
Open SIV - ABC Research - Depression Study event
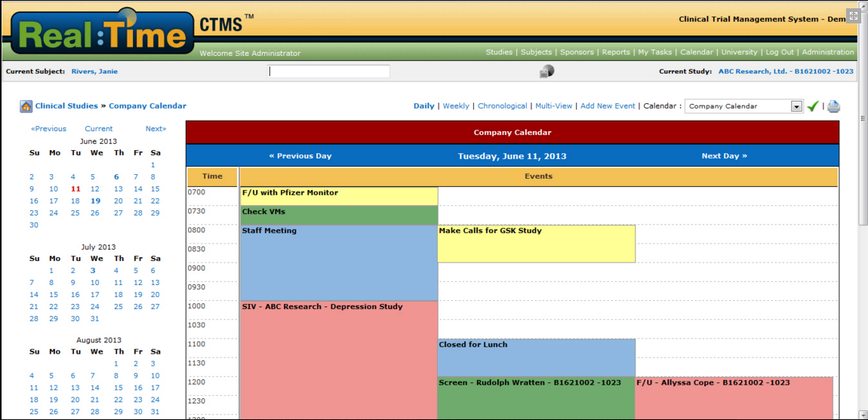coord(339,360)
